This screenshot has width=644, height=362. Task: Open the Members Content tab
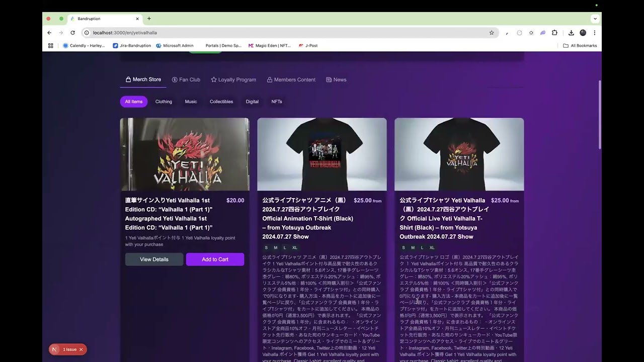pyautogui.click(x=291, y=79)
